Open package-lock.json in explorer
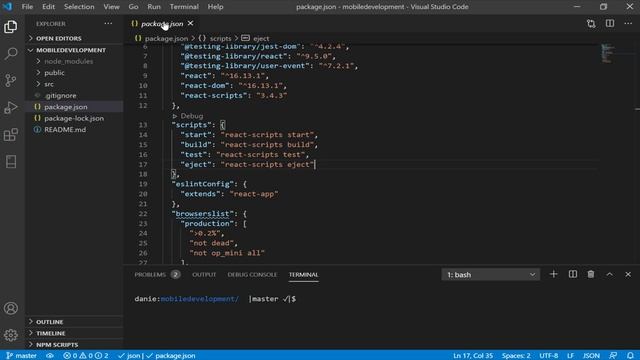 [x=74, y=118]
